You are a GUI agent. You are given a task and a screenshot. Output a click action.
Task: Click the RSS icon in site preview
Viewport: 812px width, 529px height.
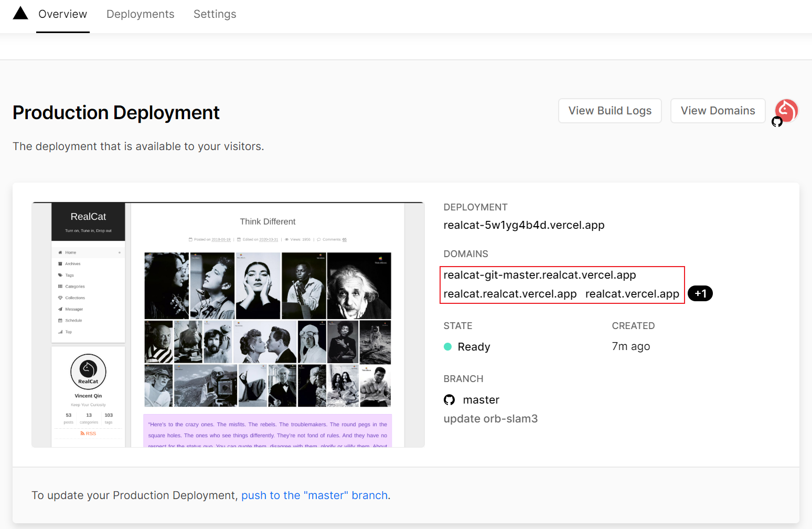tap(82, 433)
